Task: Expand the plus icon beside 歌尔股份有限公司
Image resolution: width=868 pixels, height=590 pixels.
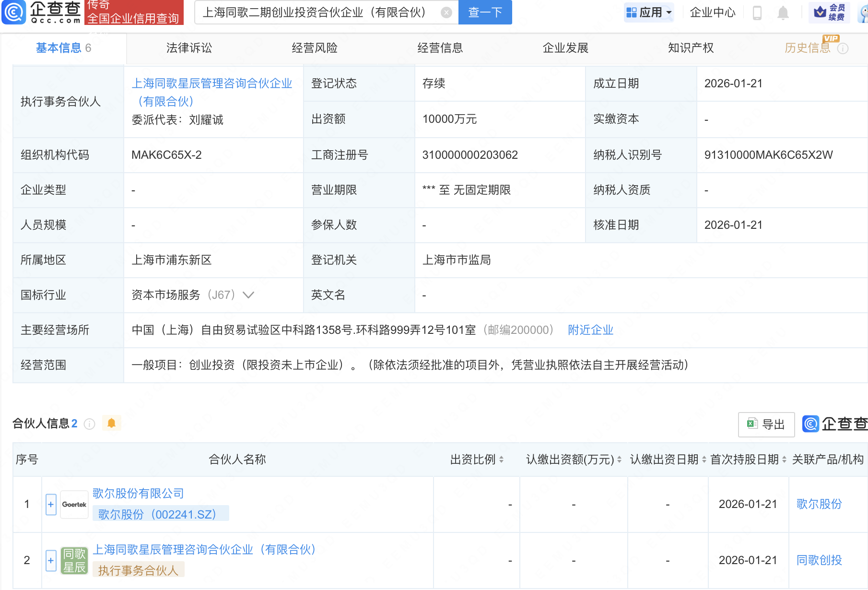Action: click(51, 504)
